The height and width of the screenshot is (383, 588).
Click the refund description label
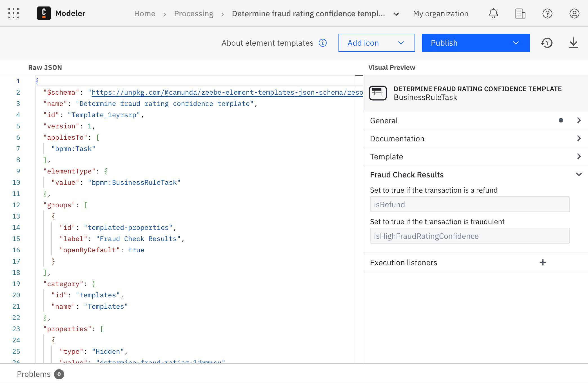click(x=434, y=190)
